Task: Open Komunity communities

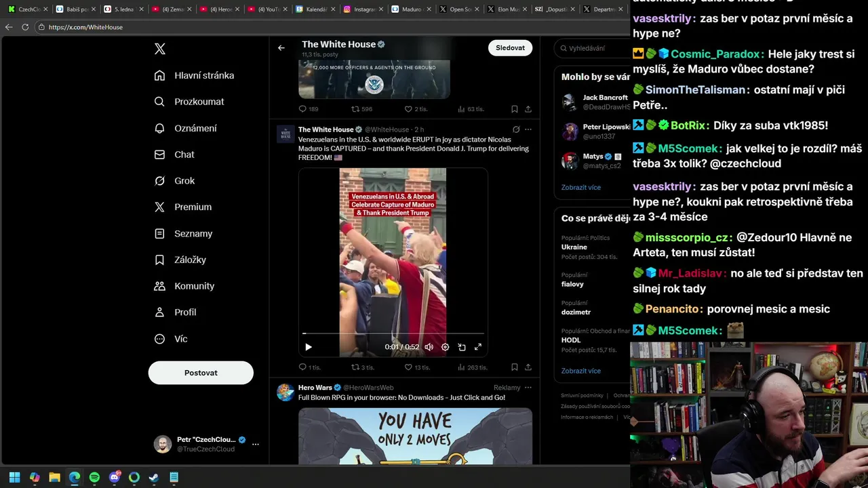Action: tap(184, 286)
